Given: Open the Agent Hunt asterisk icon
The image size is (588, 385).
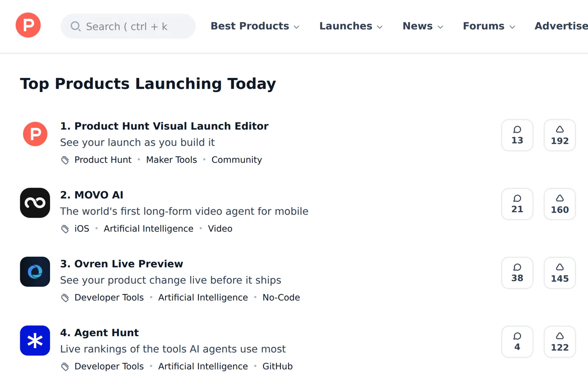Looking at the screenshot, I should pyautogui.click(x=35, y=341).
